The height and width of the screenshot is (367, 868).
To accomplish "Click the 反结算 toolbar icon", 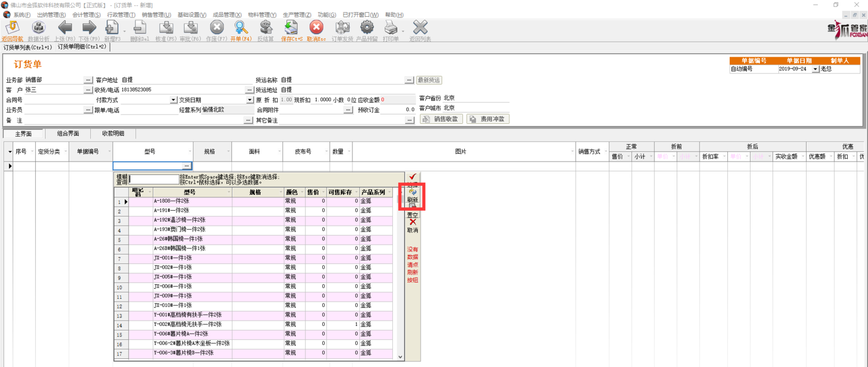I will [x=266, y=28].
